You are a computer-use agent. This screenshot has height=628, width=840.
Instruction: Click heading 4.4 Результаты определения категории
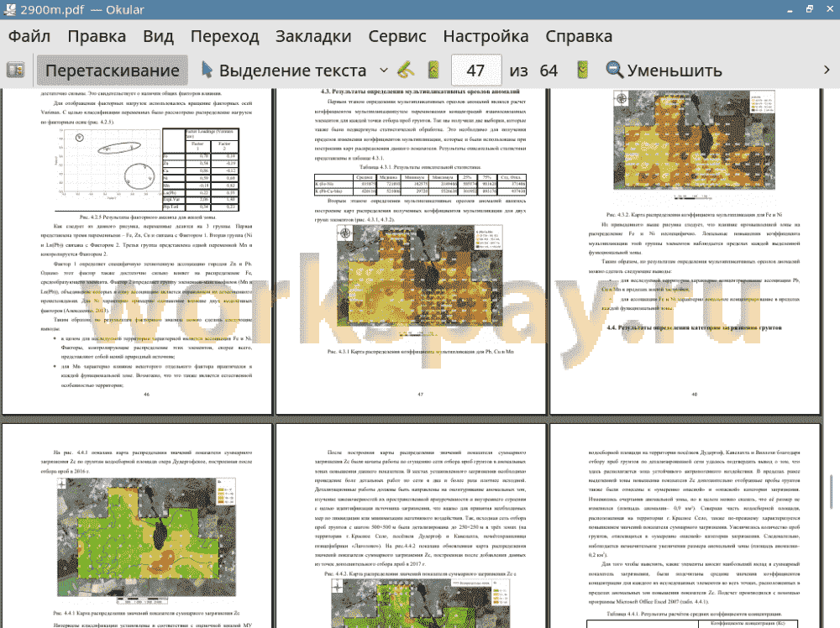[694, 327]
